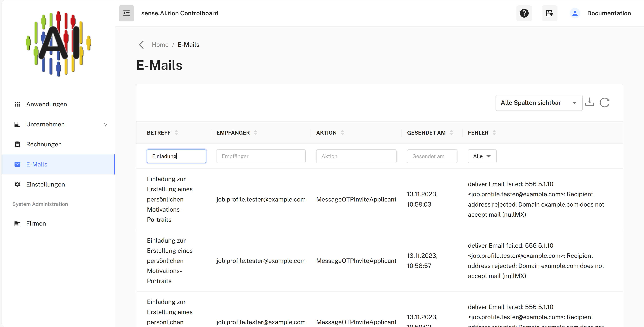
Task: Click the Rechnungen invoice icon
Action: [17, 144]
